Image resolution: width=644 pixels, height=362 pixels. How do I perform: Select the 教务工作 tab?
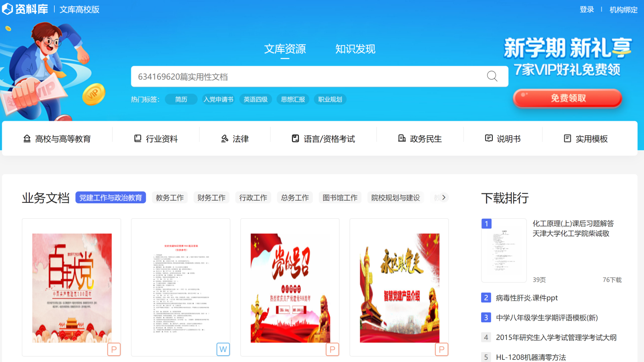(x=170, y=197)
